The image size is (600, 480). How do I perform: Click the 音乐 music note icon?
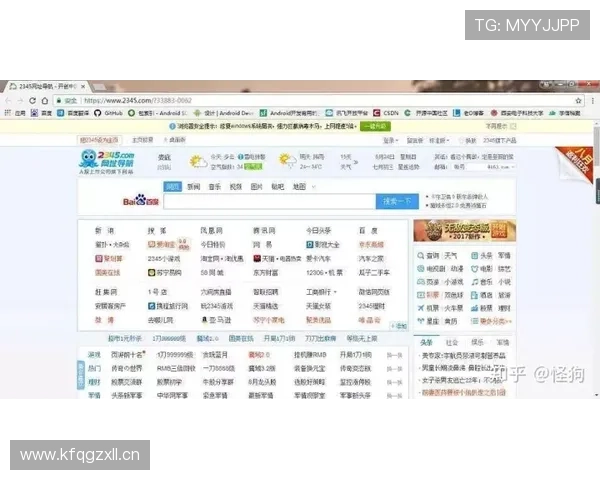[474, 282]
